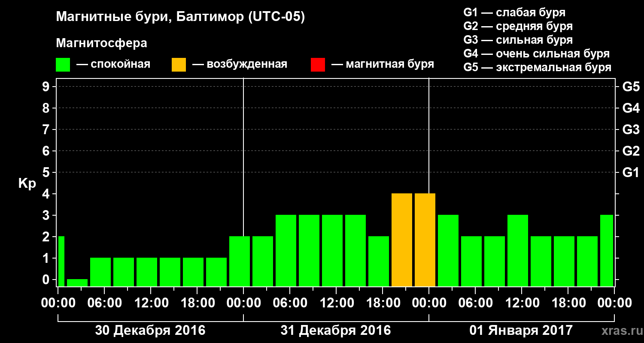Click the first orange Kp 4 bar

point(402,240)
